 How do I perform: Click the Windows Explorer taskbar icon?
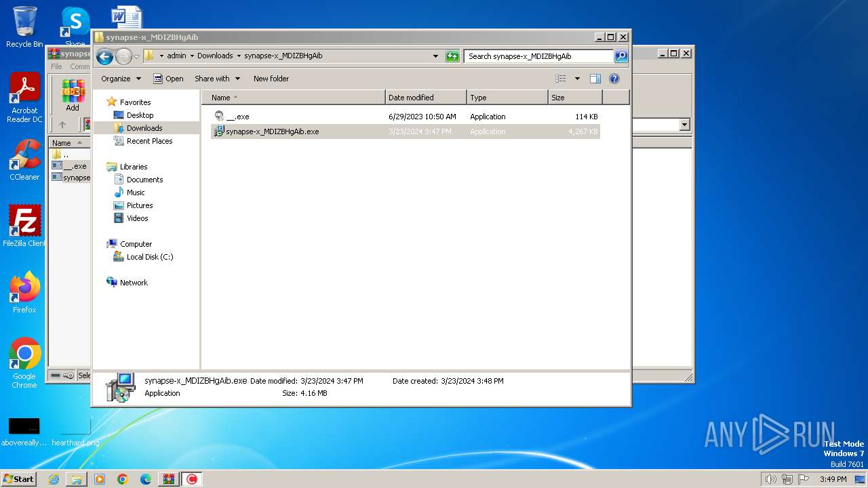click(x=77, y=479)
